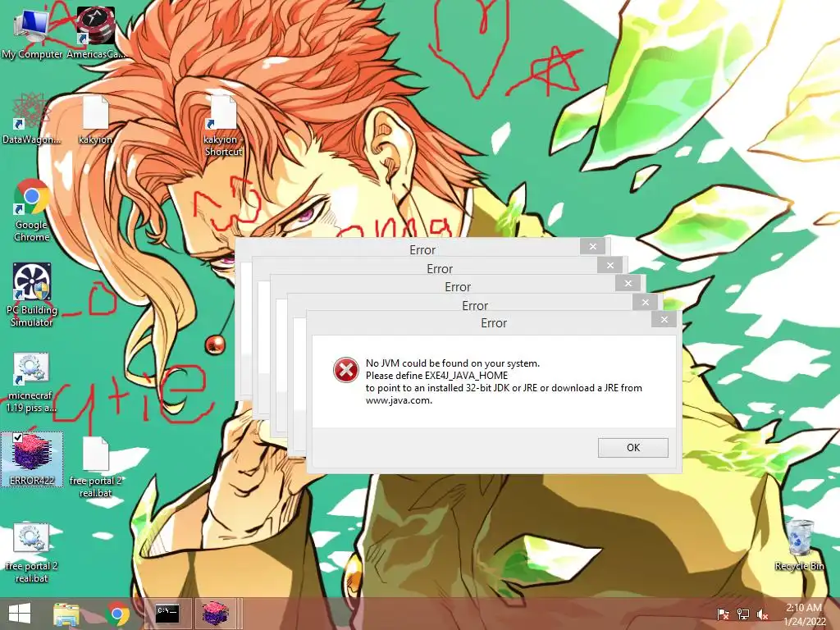Select micnecraf 1.19 piss shortcut icon
This screenshot has width=840, height=630.
coord(32,381)
